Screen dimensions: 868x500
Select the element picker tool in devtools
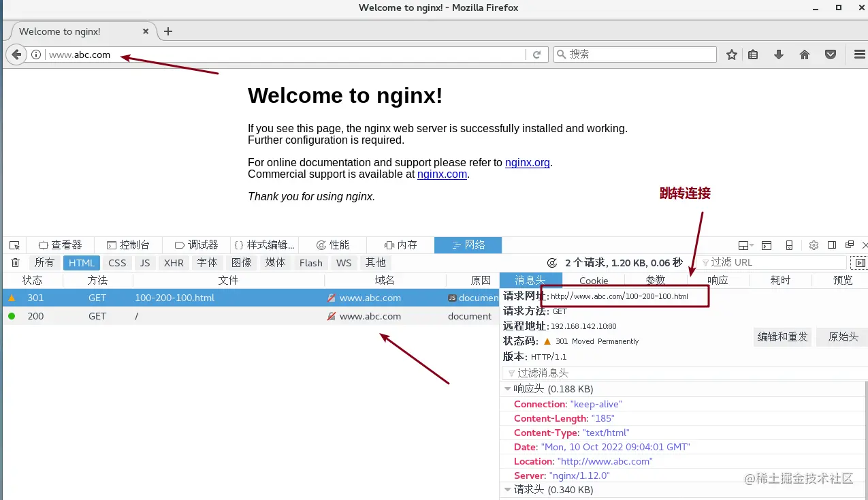coord(14,245)
